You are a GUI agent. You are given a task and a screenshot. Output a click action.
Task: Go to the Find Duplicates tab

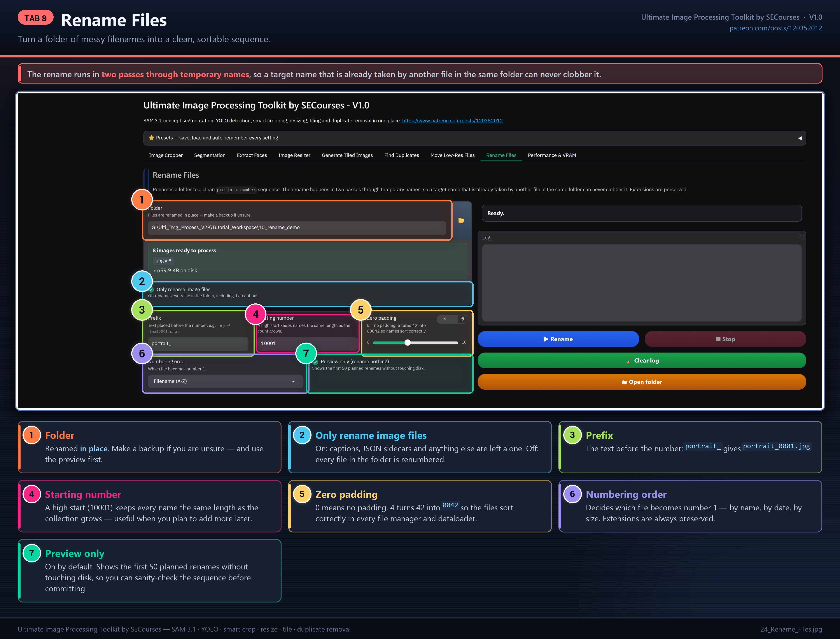(402, 155)
